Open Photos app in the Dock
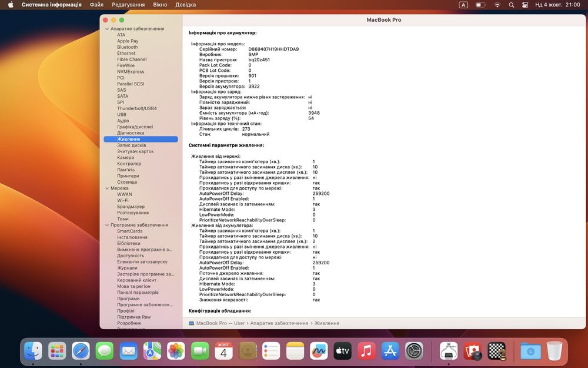 click(x=176, y=351)
